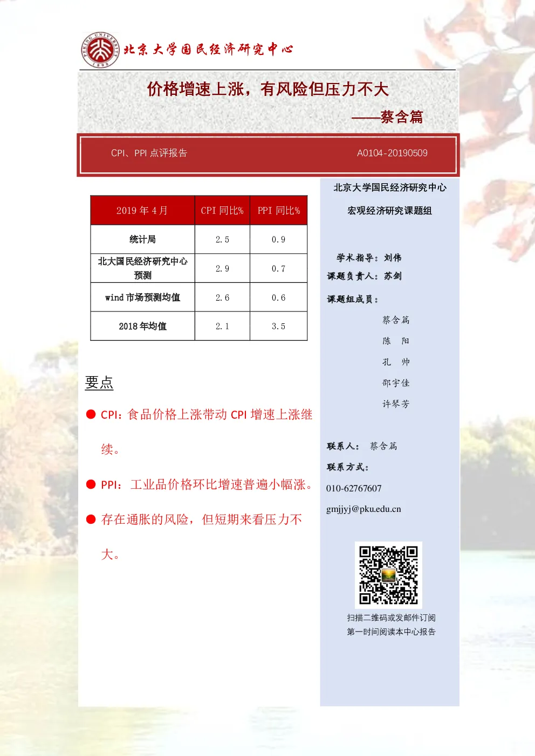
Task: Click the 统计局 PPI value 0.9
Action: point(278,240)
